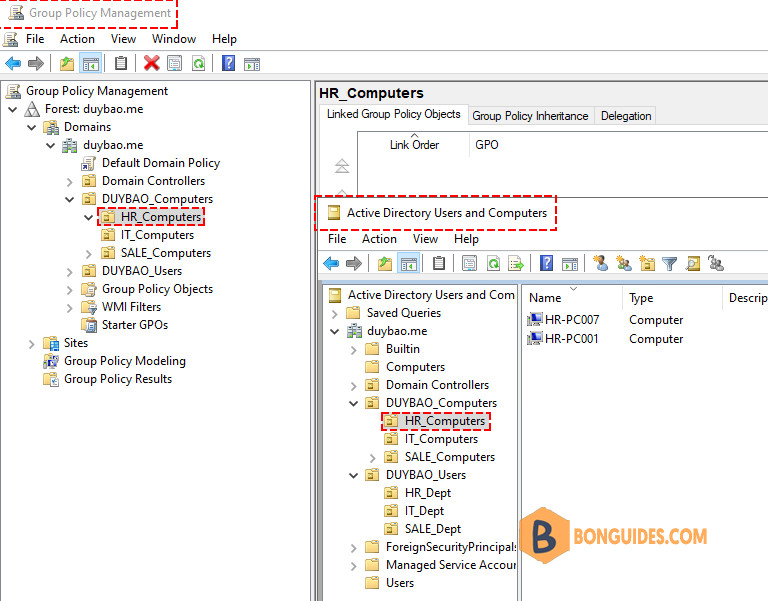Open Help menu in Active Directory Users window
Viewport: 768px width, 601px height.
pyautogui.click(x=466, y=239)
